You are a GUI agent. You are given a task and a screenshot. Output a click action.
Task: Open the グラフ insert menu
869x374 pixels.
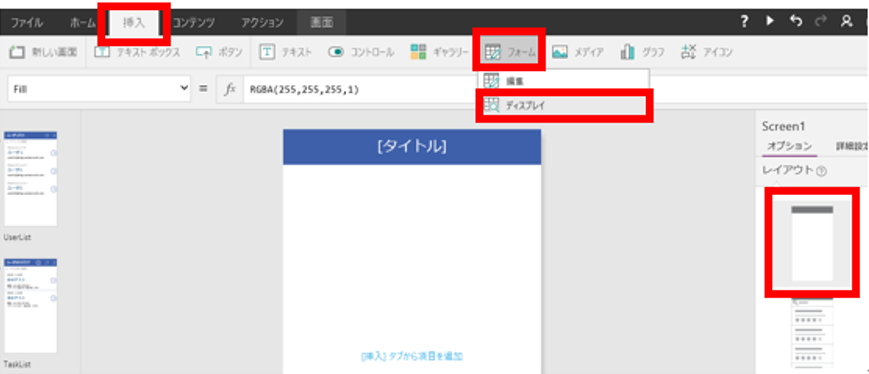[643, 53]
